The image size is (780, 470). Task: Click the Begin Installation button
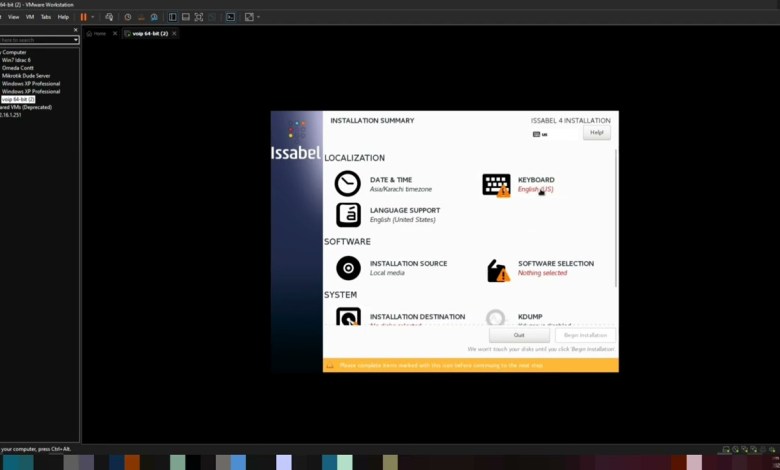click(x=585, y=335)
